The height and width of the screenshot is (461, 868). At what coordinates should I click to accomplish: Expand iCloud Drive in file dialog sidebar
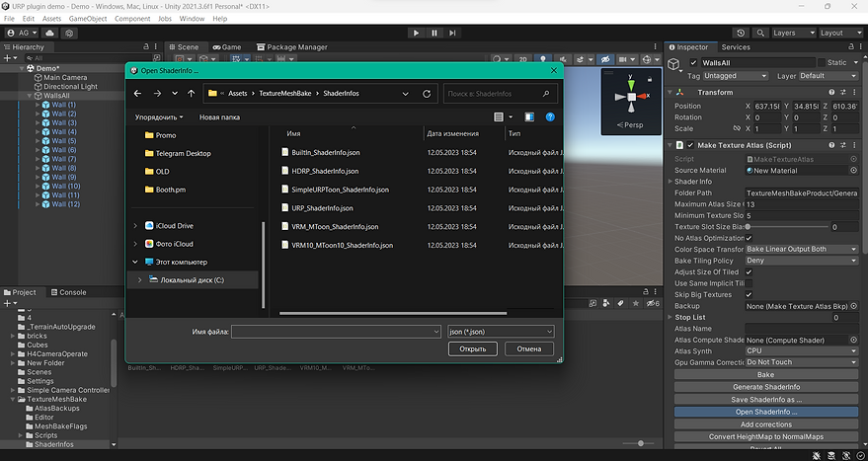[135, 226]
